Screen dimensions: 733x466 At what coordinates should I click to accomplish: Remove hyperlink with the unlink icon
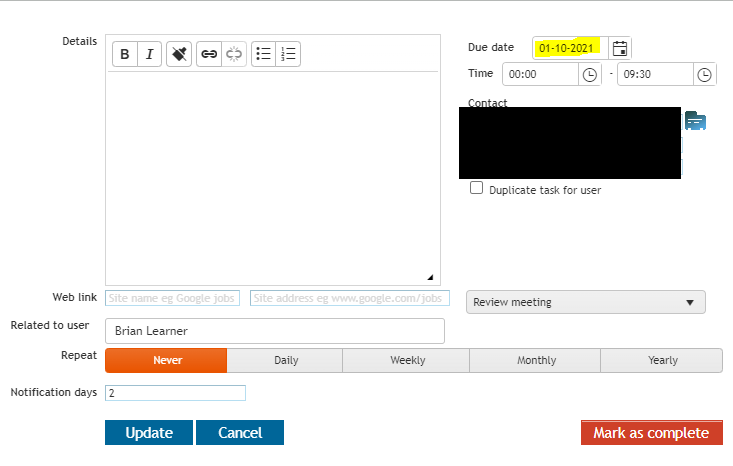pos(234,54)
